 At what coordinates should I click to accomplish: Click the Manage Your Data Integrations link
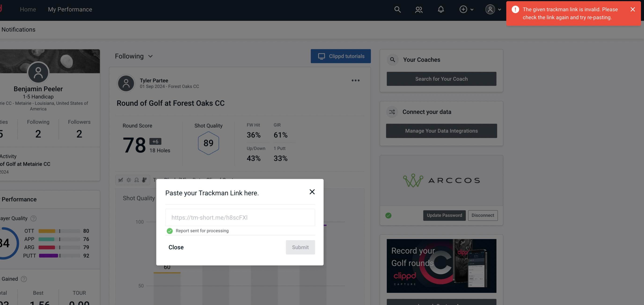click(442, 131)
